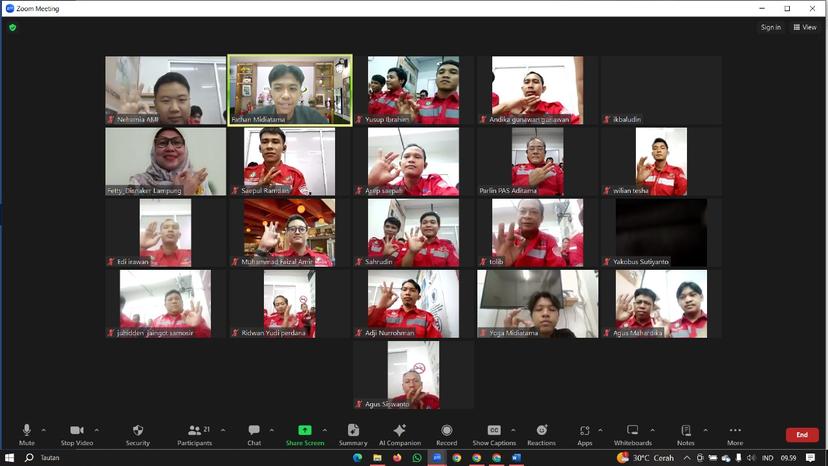Mute the microphone in Zoom toolbar
Viewport: 828px width, 466px height.
(x=26, y=435)
